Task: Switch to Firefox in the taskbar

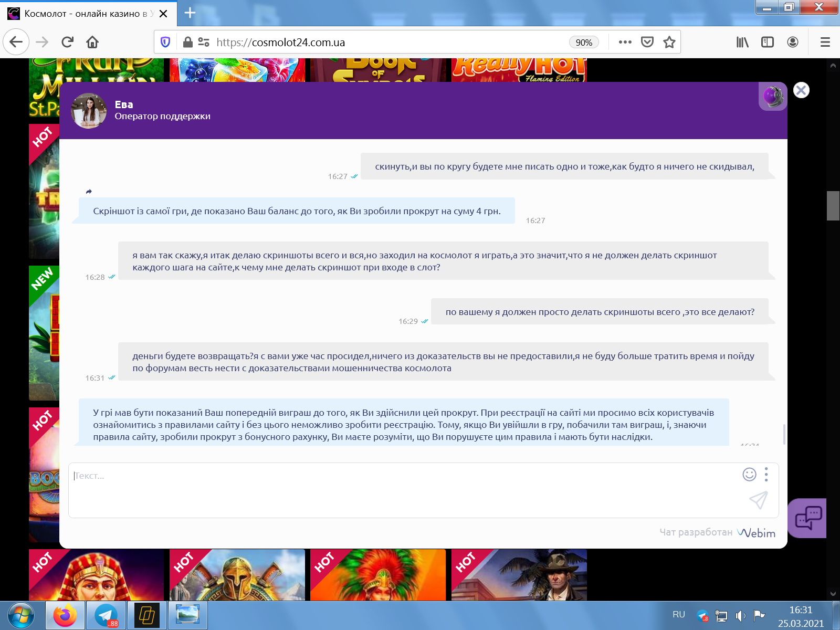Action: point(65,615)
